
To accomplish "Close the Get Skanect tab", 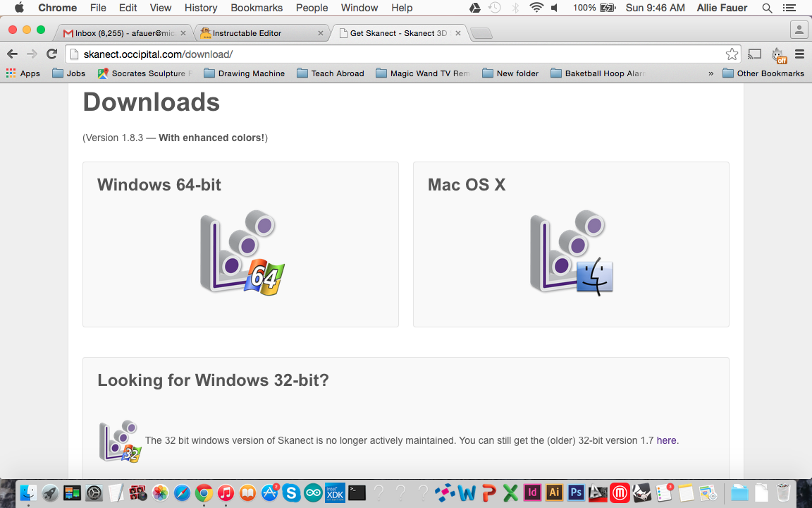I will click(457, 33).
